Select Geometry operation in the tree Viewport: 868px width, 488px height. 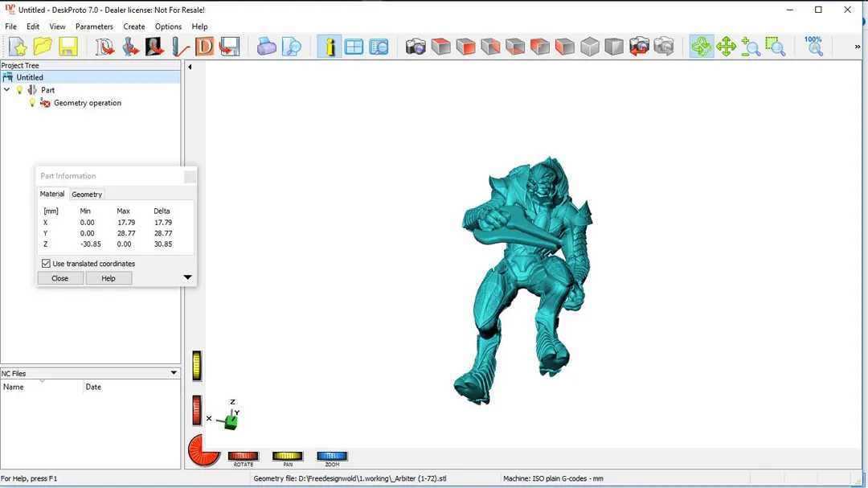click(88, 103)
